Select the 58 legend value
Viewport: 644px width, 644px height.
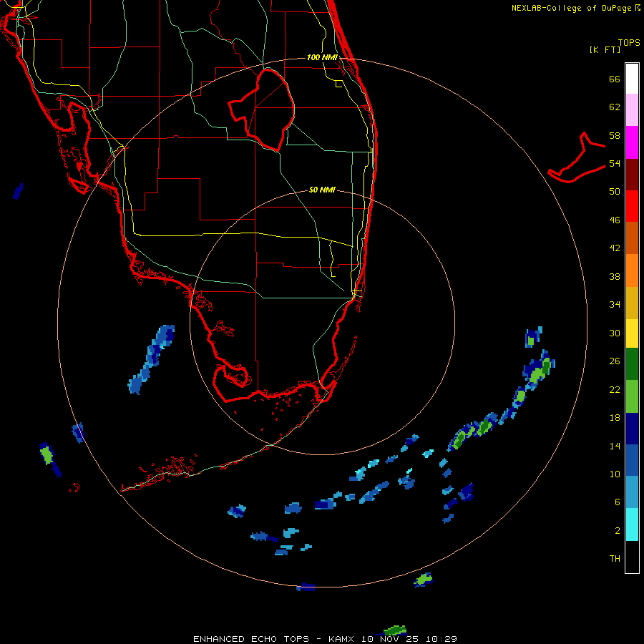click(x=615, y=135)
